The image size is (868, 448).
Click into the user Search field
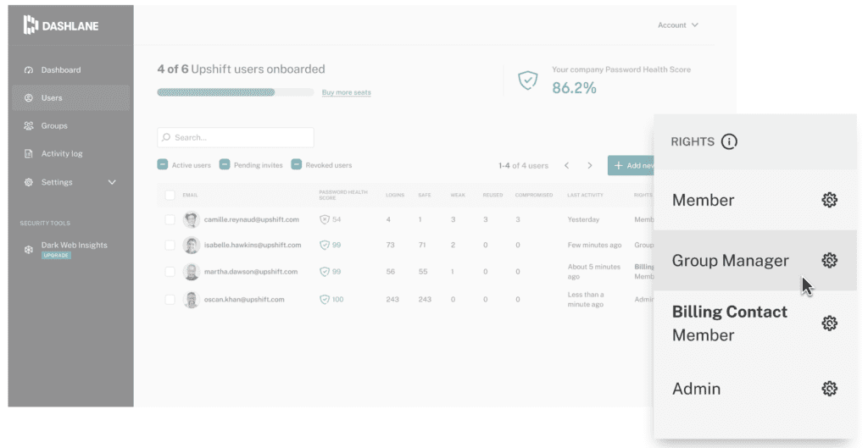tap(236, 137)
